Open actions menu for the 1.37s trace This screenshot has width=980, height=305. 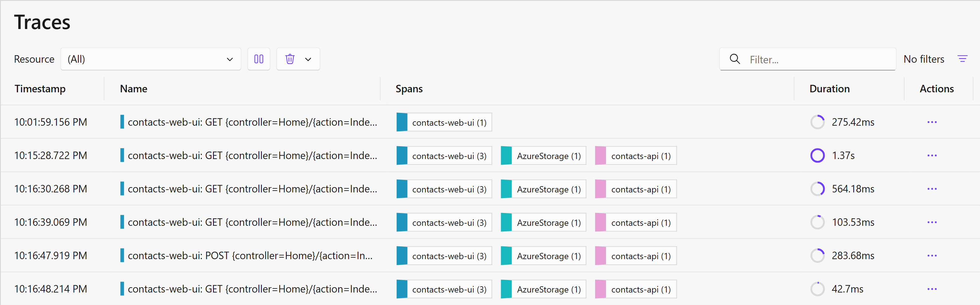coord(932,155)
